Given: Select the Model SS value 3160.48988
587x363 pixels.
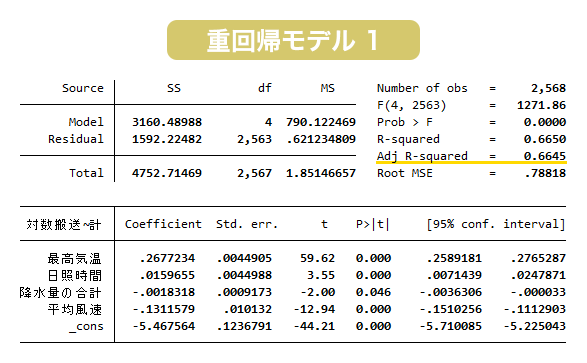Looking at the screenshot, I should click(x=167, y=122).
